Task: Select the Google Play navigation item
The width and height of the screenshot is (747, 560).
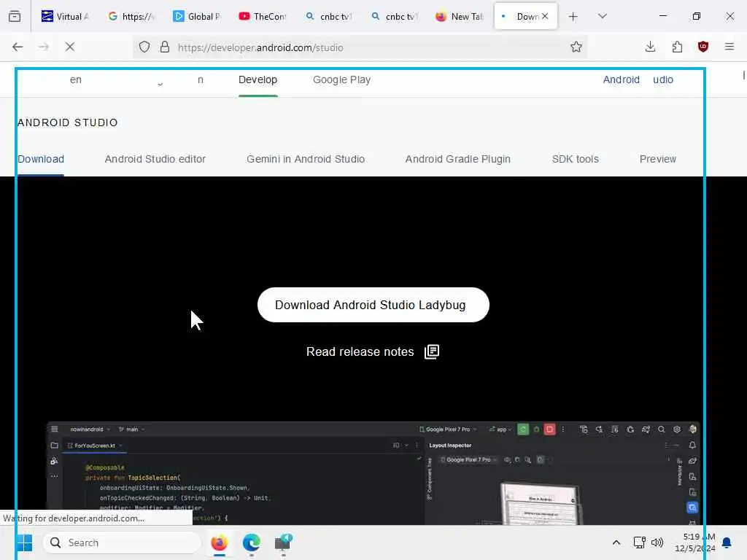Action: (x=341, y=80)
